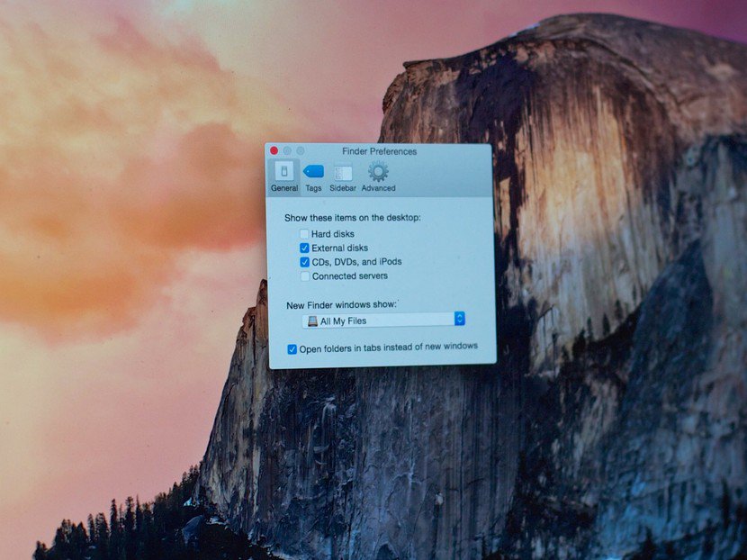This screenshot has height=560, width=747.
Task: Click the double-arrow popup control
Action: coord(459,320)
